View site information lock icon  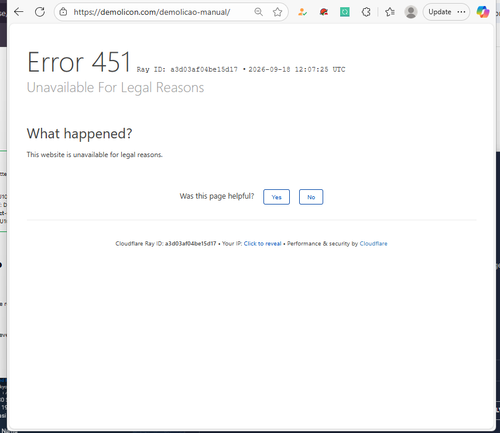coord(63,12)
